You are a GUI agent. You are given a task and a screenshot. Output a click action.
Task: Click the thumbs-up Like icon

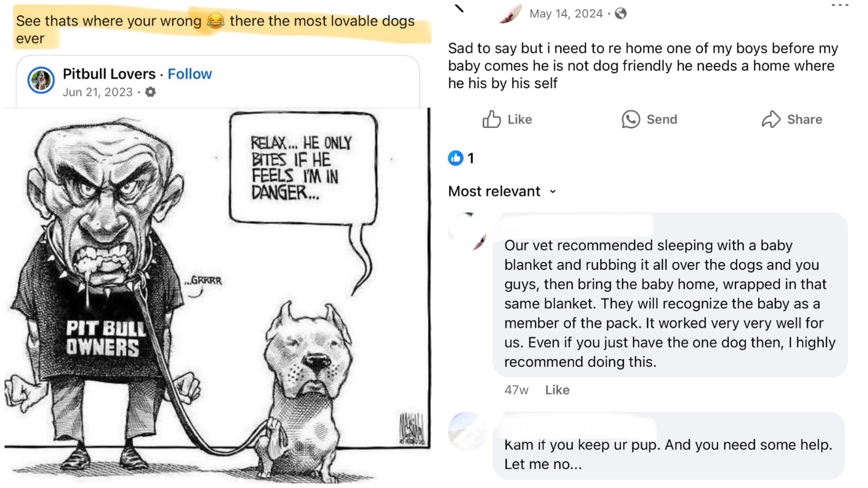click(x=491, y=119)
